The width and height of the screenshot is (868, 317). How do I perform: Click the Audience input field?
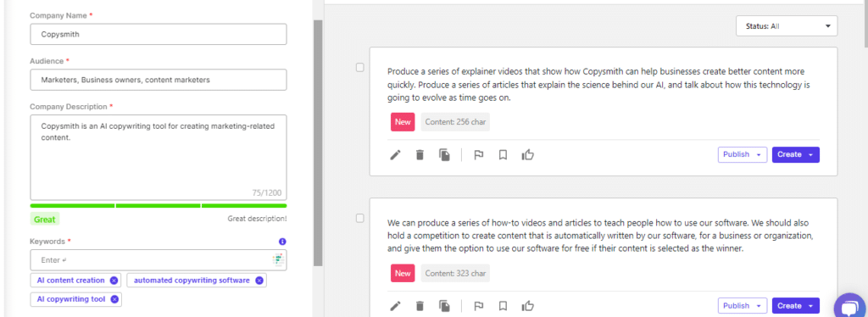pyautogui.click(x=159, y=80)
